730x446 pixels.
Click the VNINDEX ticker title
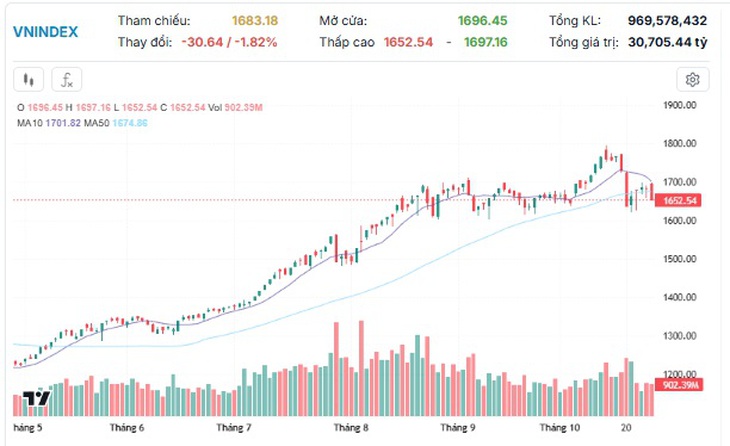(x=46, y=32)
